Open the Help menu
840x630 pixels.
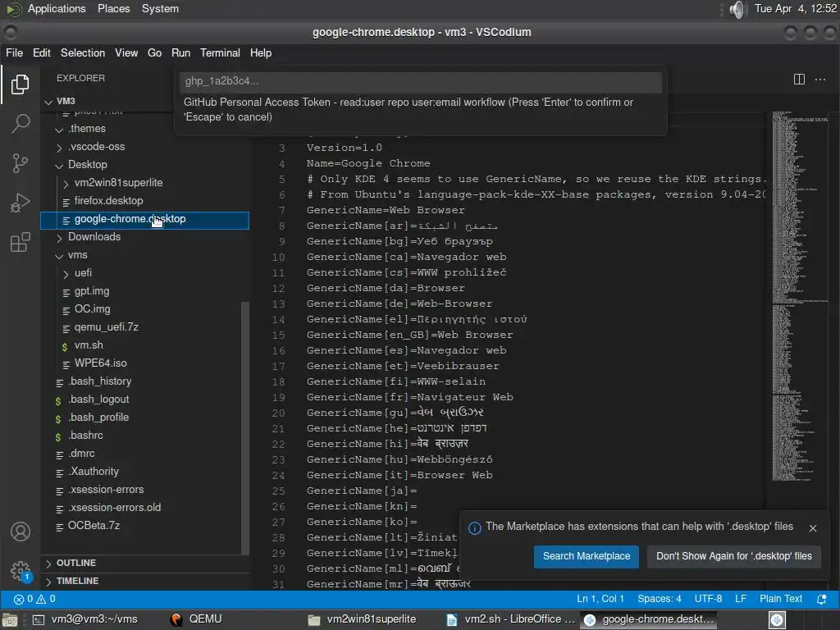pyautogui.click(x=260, y=53)
